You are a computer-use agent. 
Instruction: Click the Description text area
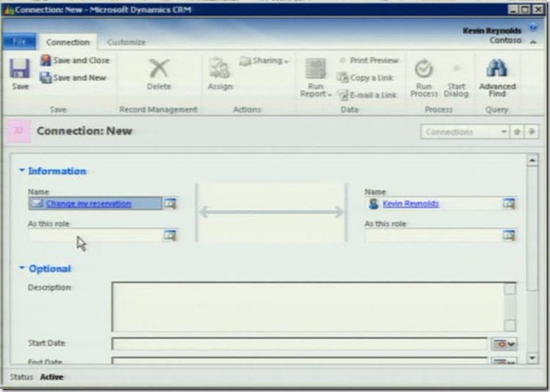tap(308, 307)
